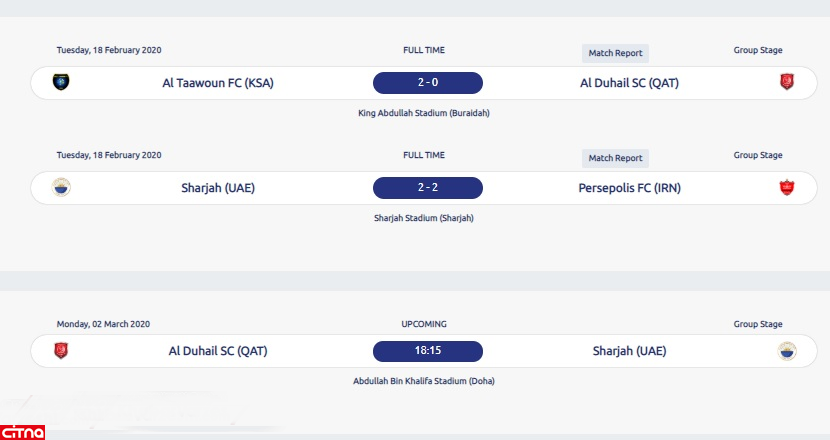
Task: Click the Citna watermark logo
Action: (x=22, y=431)
